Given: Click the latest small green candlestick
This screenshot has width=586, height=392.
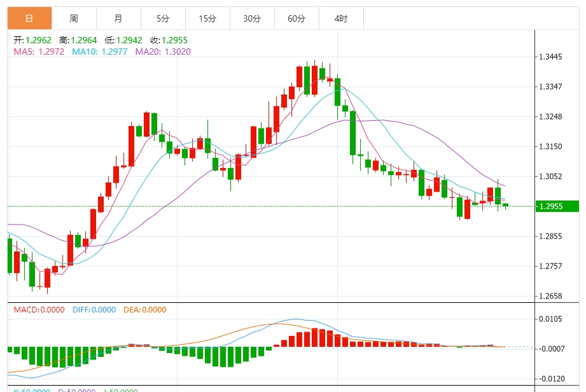Looking at the screenshot, I should coord(506,205).
